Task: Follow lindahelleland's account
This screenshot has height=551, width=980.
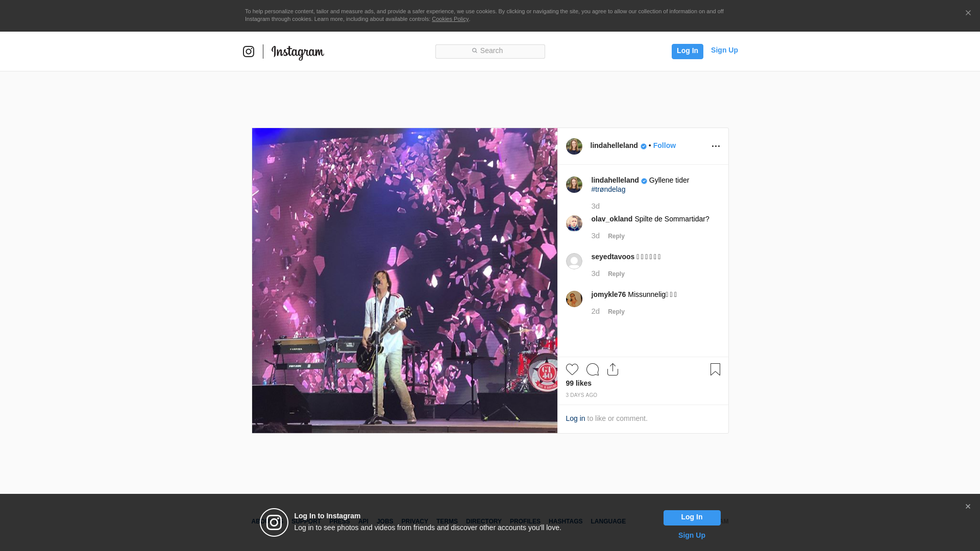Action: (x=664, y=145)
